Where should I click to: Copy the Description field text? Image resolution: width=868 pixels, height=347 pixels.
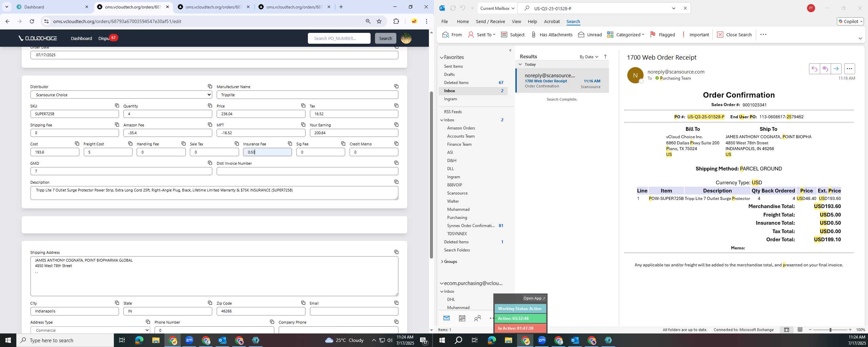[396, 182]
